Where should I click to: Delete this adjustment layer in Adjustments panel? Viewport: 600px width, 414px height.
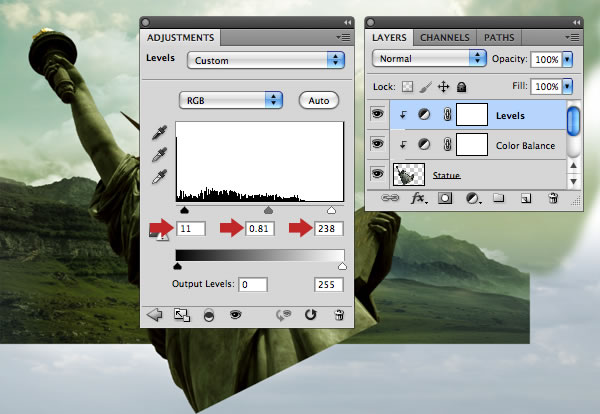[339, 315]
